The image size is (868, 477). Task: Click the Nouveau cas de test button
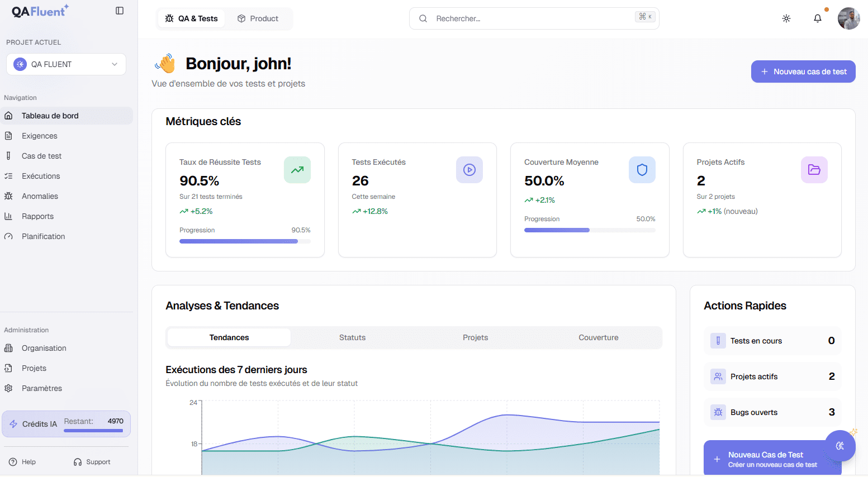point(803,71)
